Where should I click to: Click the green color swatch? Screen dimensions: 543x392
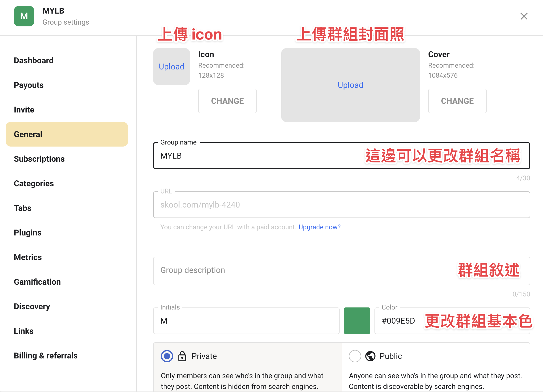tap(357, 321)
